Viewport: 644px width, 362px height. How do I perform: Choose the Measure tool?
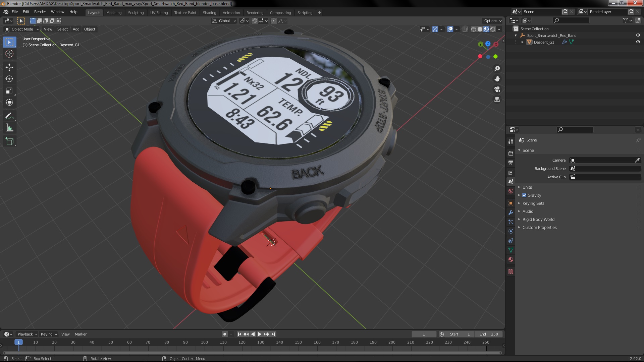tap(9, 128)
